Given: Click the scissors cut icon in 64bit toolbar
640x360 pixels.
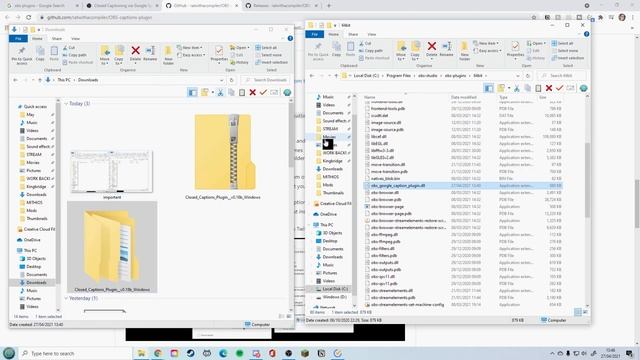Looking at the screenshot, I should tap(517, 88).
